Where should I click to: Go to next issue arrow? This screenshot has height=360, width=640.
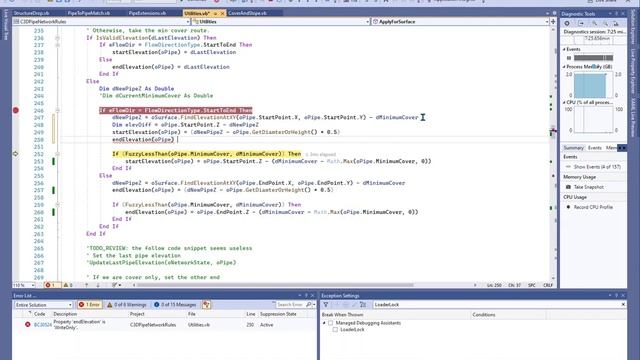point(98,285)
